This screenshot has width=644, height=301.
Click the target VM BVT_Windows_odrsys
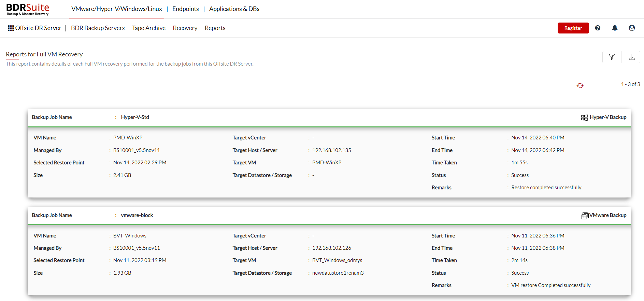click(x=337, y=260)
